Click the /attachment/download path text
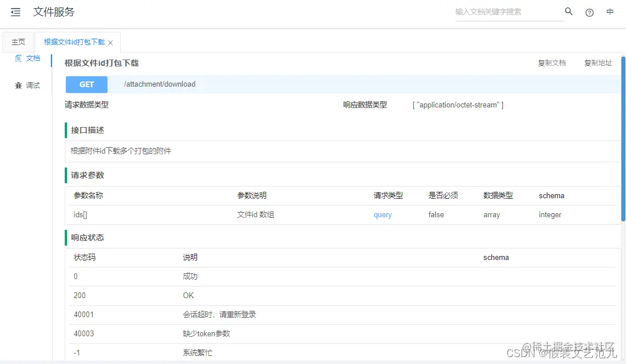The height and width of the screenshot is (364, 626). [x=160, y=84]
